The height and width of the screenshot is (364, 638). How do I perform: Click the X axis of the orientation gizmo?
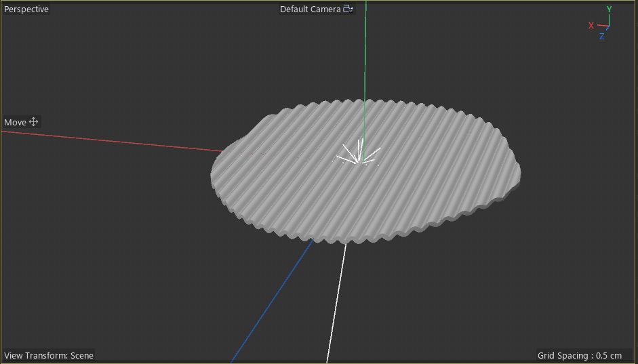click(591, 26)
